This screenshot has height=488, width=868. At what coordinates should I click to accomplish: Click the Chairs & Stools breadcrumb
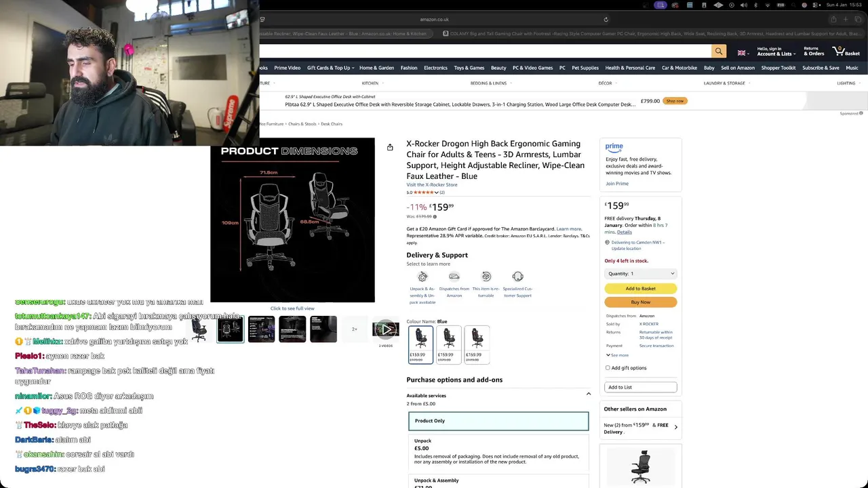click(x=302, y=124)
